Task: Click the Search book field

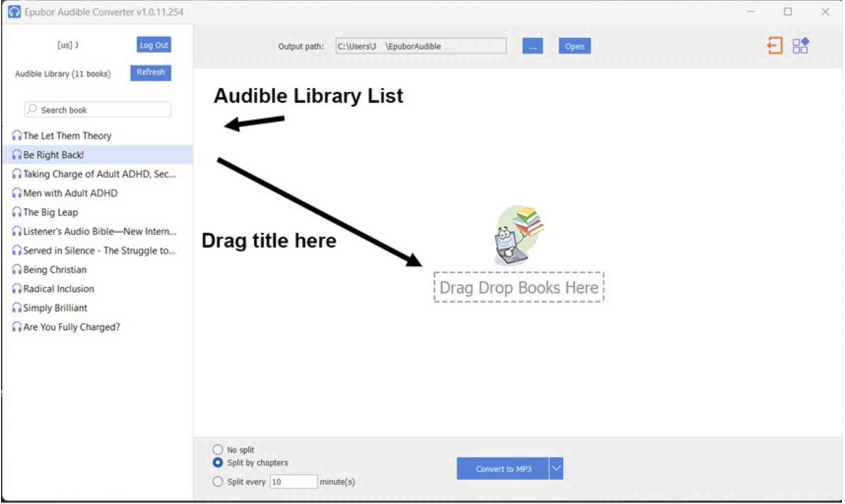Action: (x=98, y=109)
